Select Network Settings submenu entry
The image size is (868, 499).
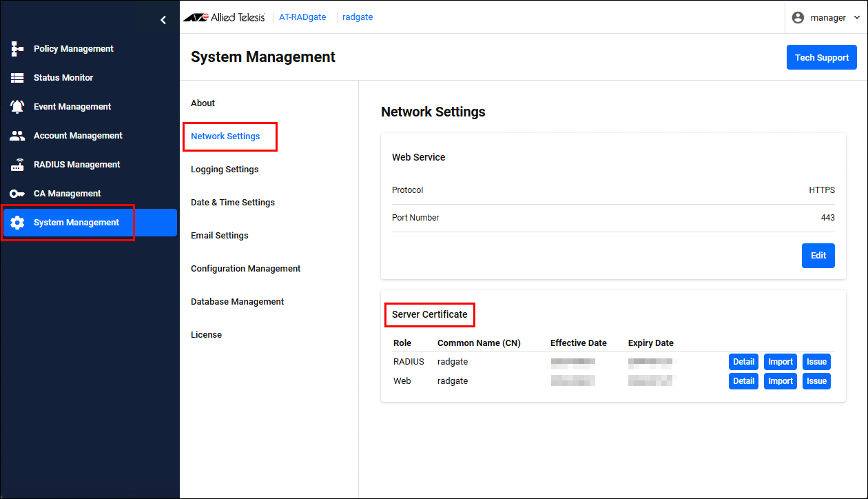pos(225,136)
